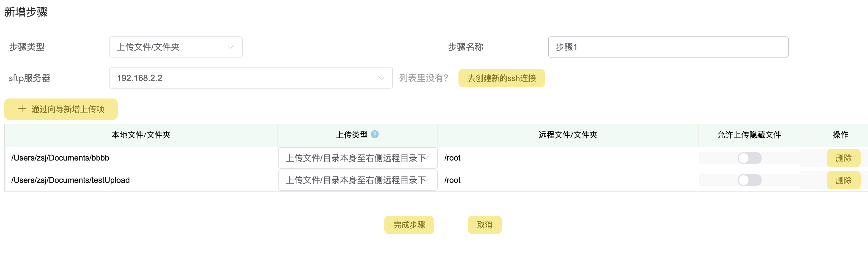The image size is (868, 256).
Task: Toggle hidden files switch for bbbb row
Action: (749, 158)
